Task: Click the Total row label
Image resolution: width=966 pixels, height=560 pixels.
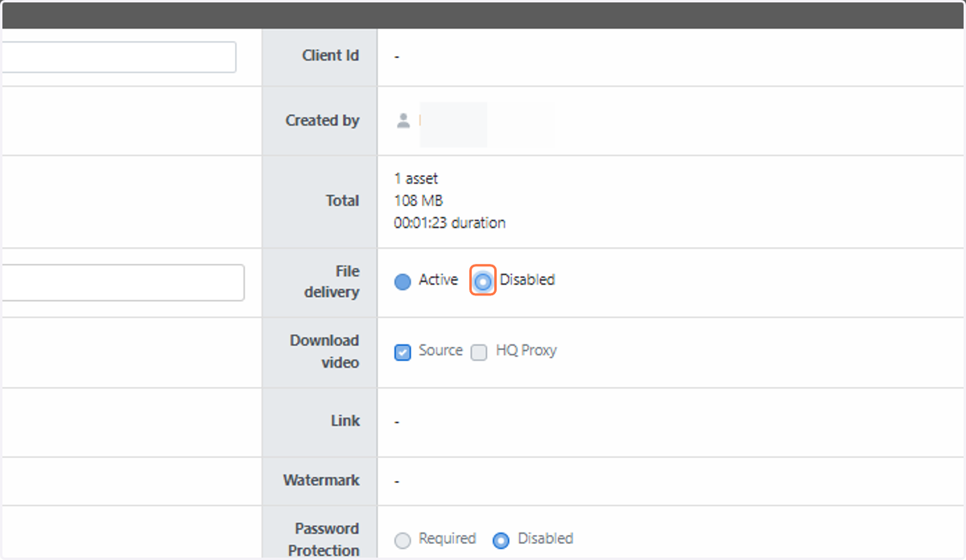Action: pyautogui.click(x=342, y=200)
